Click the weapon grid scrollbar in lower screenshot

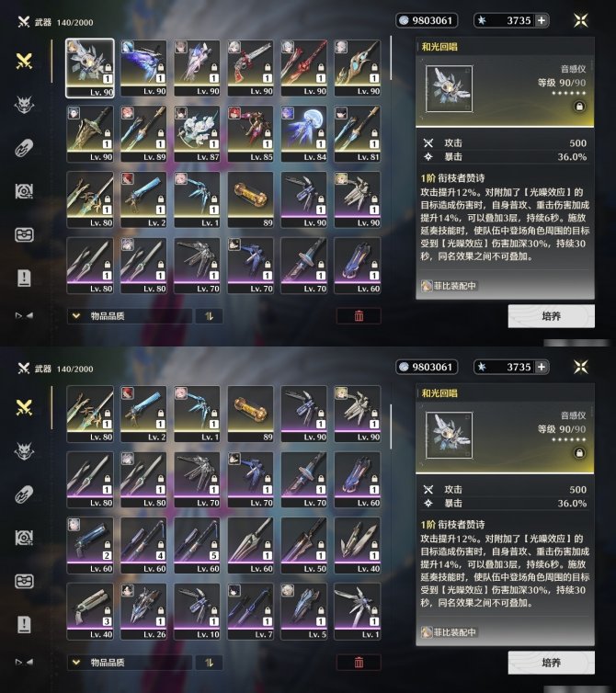point(391,427)
